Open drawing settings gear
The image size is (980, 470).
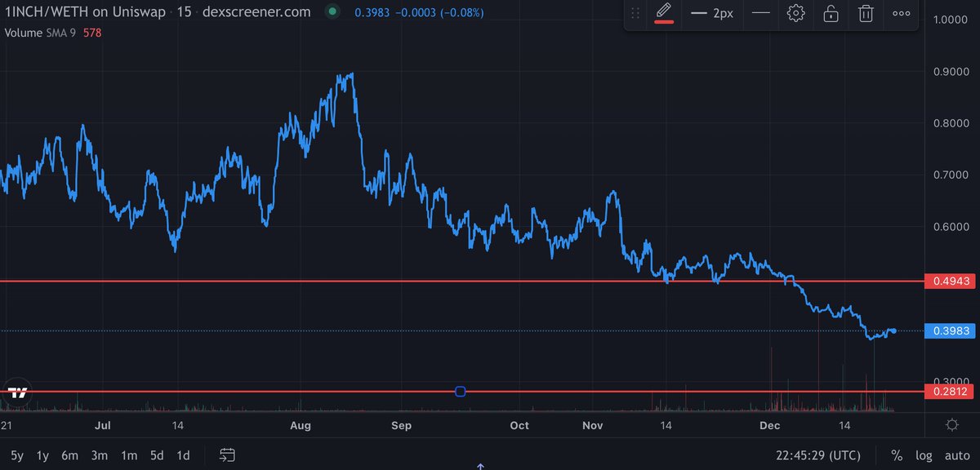796,14
